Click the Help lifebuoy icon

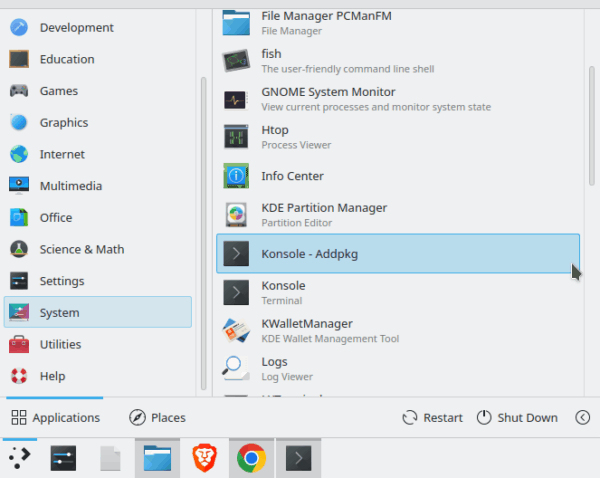click(19, 376)
